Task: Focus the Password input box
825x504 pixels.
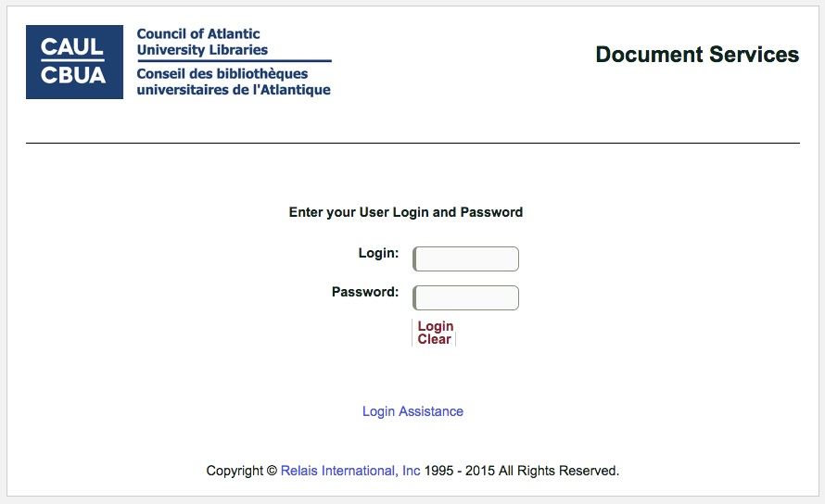Action: coord(466,298)
